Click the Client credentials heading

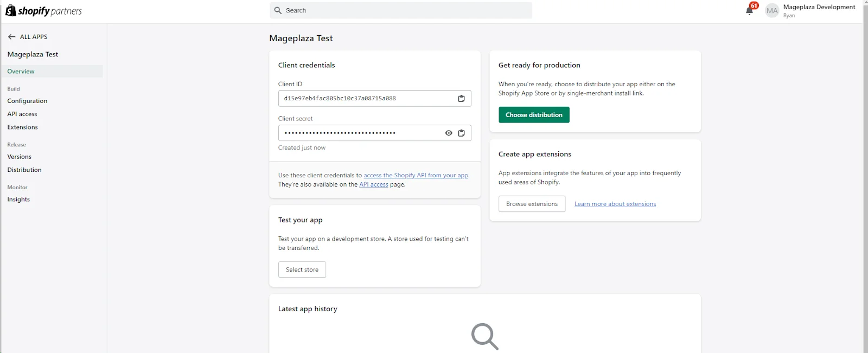[307, 65]
